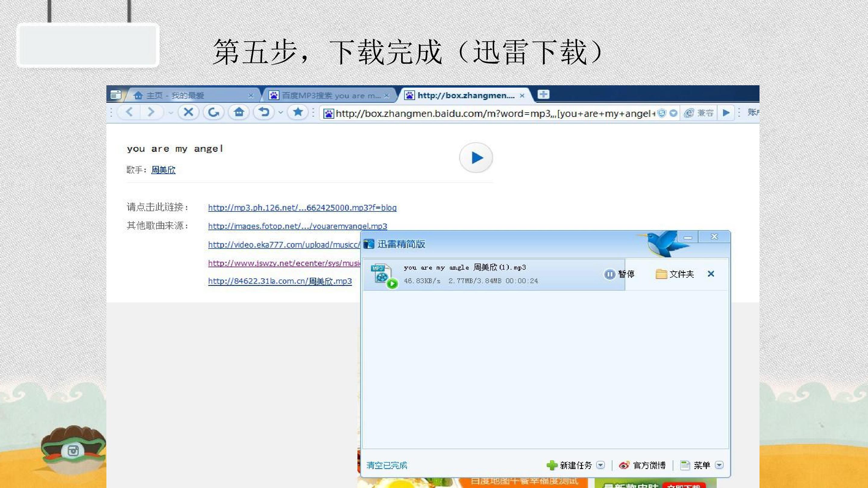Expand the 菜单 dropdown arrow
Image resolution: width=868 pixels, height=488 pixels.
click(719, 465)
